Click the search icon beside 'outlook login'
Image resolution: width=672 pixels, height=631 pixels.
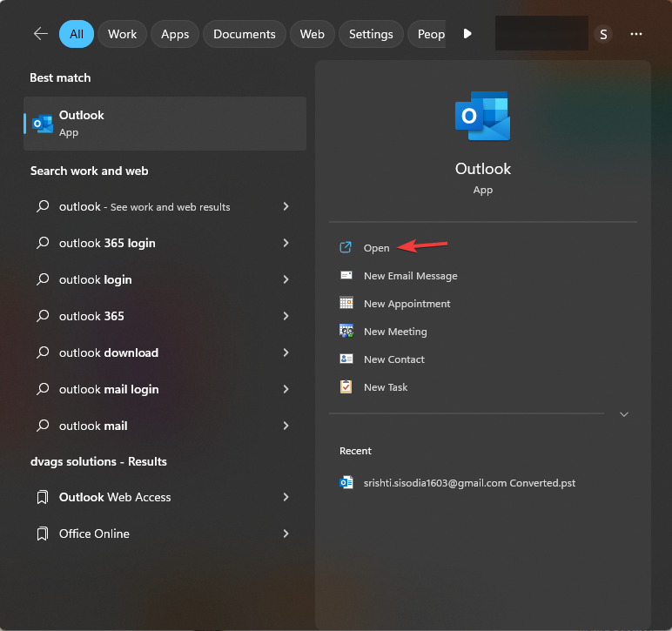tap(43, 279)
